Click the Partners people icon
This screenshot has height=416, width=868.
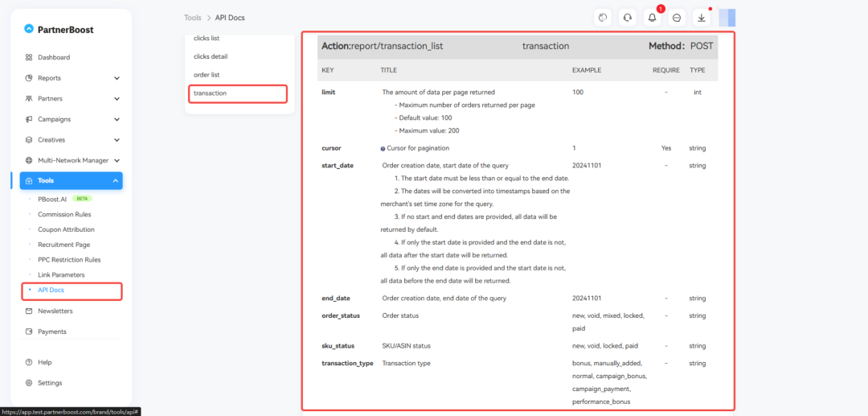[29, 99]
